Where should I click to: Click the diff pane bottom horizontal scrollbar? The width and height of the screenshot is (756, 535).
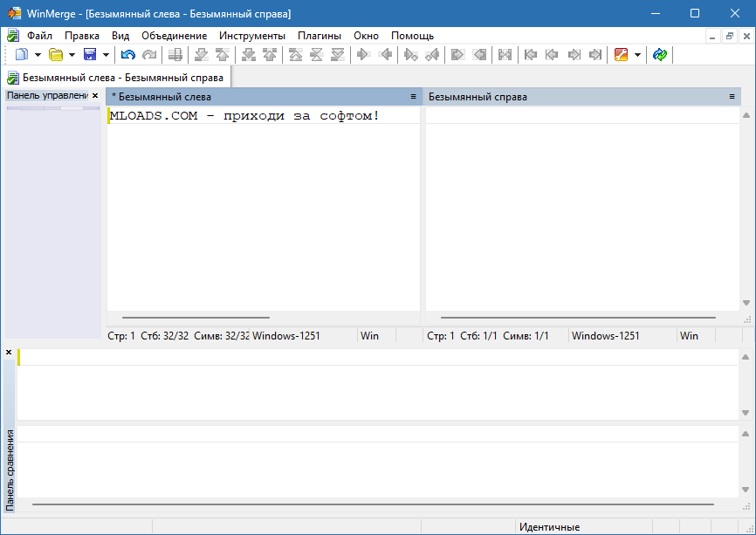tap(373, 504)
